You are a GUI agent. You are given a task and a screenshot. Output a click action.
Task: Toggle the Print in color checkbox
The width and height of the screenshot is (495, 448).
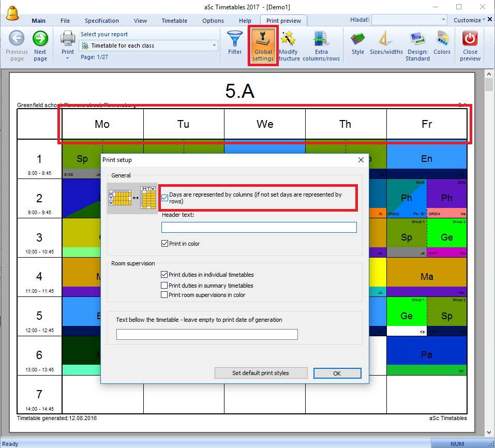point(164,244)
